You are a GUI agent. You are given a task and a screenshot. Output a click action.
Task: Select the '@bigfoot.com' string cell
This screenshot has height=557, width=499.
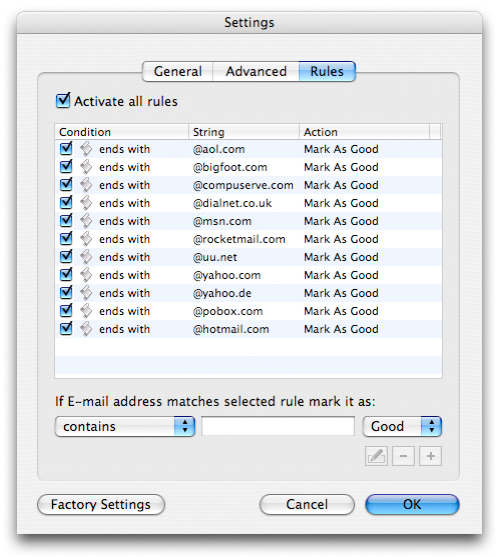tap(230, 167)
